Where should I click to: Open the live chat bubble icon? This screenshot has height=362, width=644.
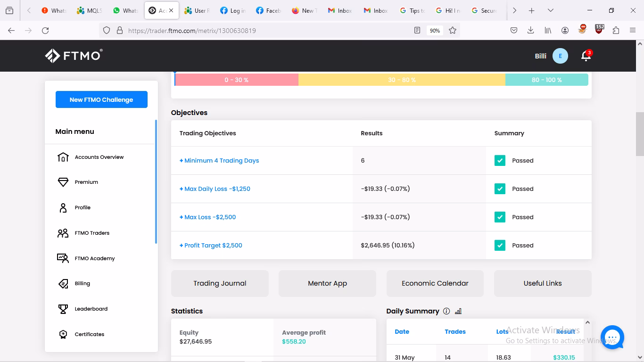coord(612,337)
